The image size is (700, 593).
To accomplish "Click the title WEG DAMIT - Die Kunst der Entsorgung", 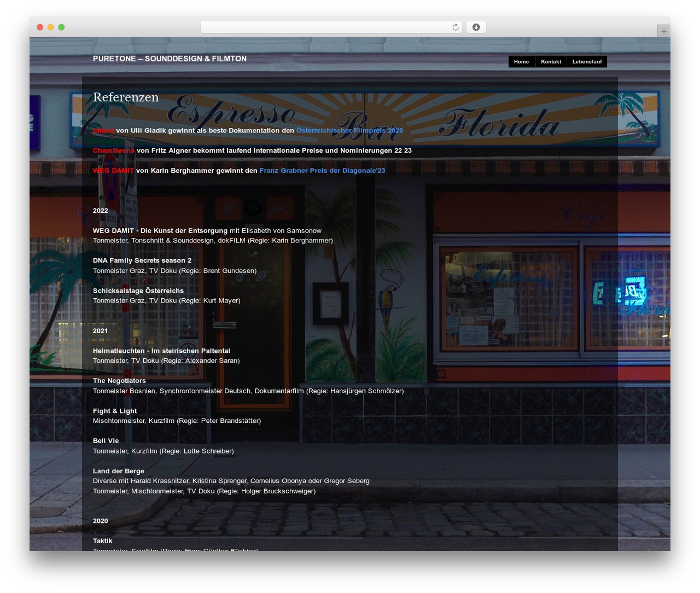I will pyautogui.click(x=160, y=231).
